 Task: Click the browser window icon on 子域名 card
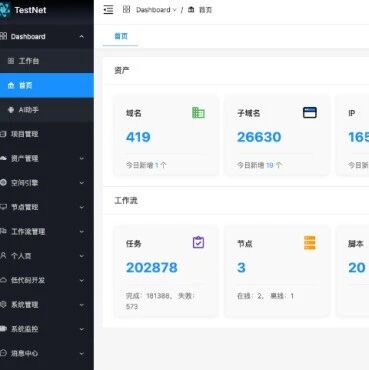(310, 113)
